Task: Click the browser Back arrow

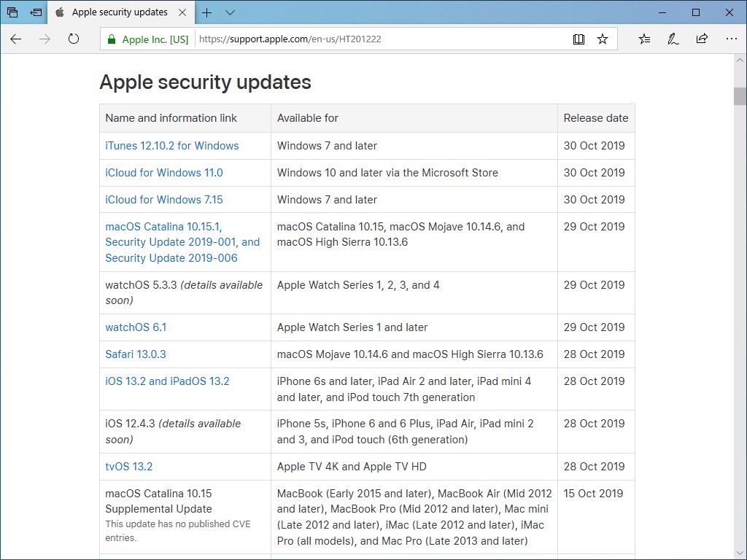Action: pos(16,39)
